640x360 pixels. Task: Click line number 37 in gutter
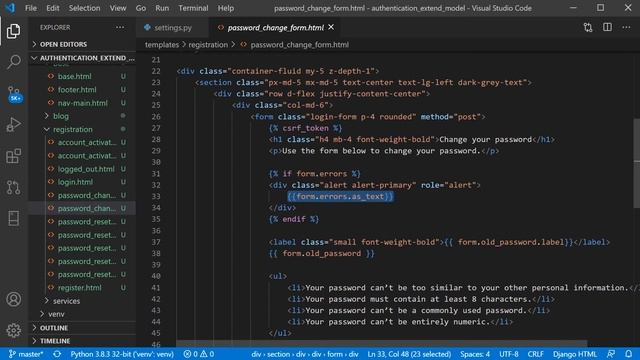156,242
